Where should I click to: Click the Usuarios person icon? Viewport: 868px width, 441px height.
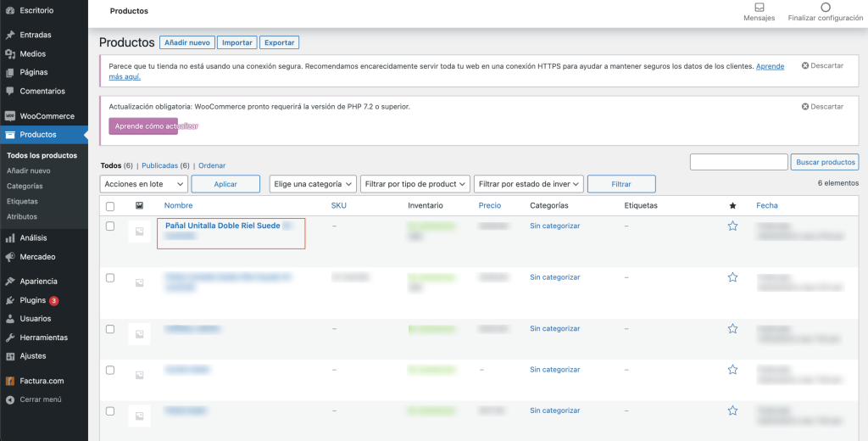tap(10, 319)
